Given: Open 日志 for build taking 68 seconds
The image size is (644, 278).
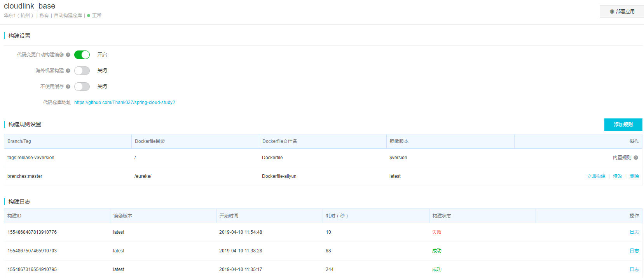Looking at the screenshot, I should (x=634, y=251).
